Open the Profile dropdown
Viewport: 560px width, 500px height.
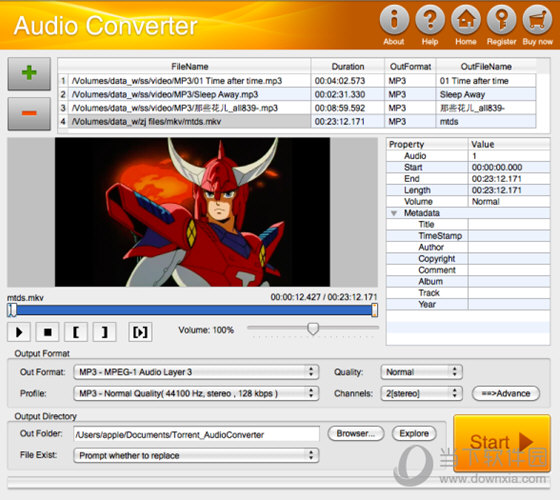click(196, 394)
